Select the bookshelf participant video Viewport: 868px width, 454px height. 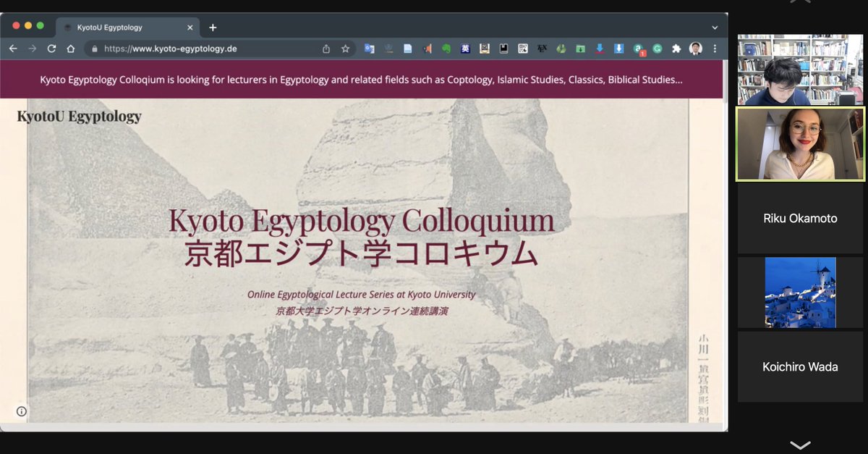[800, 70]
